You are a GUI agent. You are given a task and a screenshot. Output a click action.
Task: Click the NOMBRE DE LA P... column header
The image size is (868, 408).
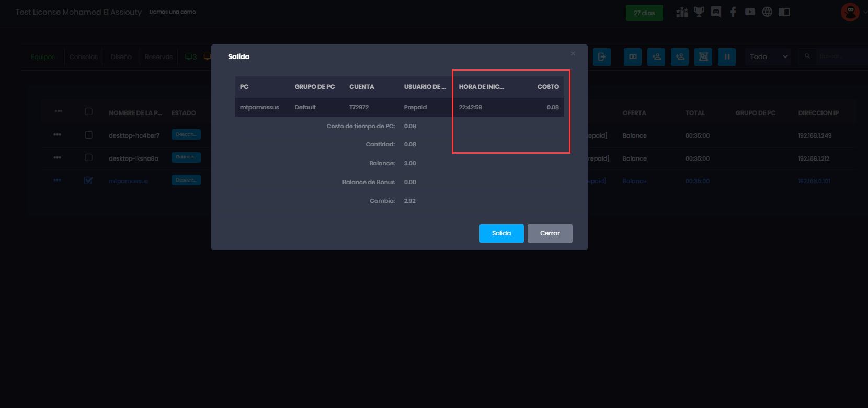coord(135,113)
